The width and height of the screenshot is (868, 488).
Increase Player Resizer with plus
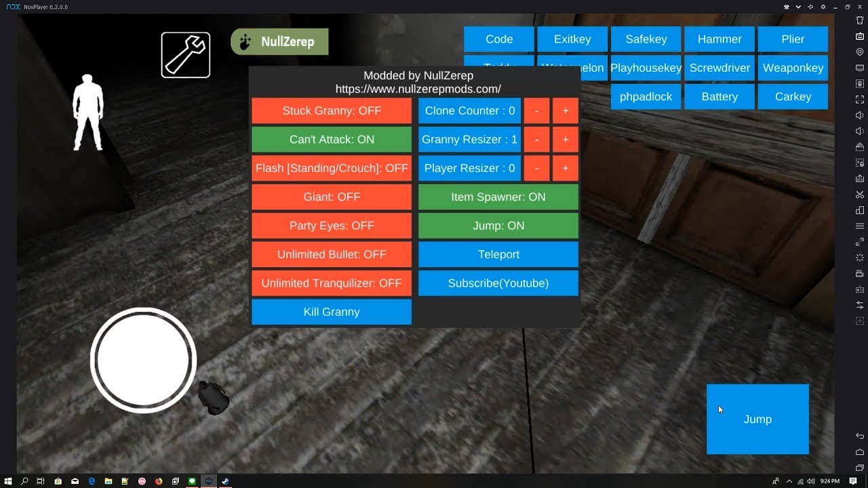(566, 168)
